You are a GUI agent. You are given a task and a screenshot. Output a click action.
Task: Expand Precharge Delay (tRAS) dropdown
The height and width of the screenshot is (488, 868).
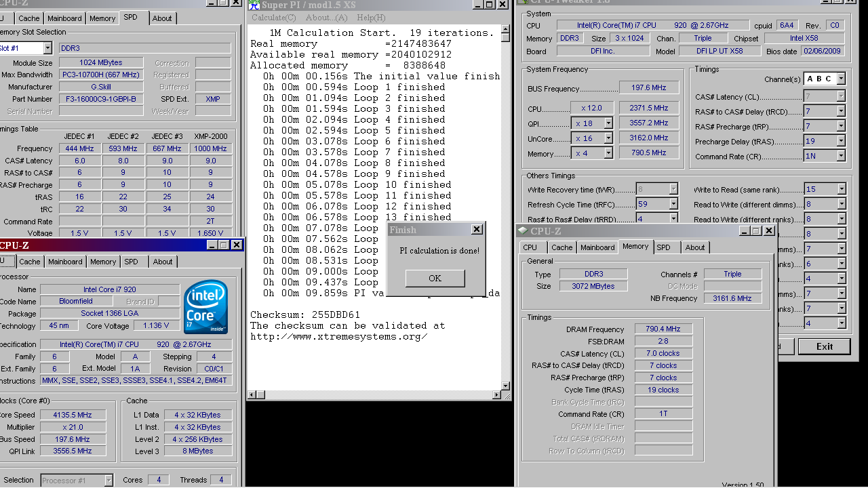[x=841, y=141]
